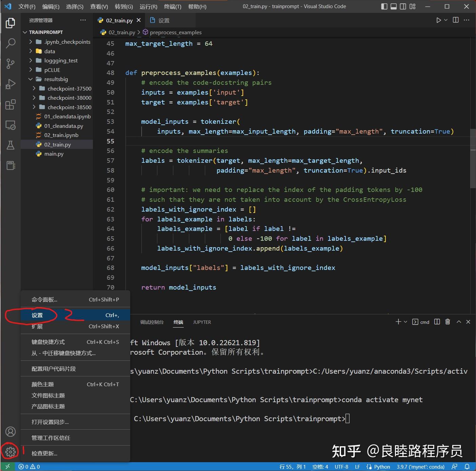Split the editor to the right
The height and width of the screenshot is (471, 476).
coord(456,20)
